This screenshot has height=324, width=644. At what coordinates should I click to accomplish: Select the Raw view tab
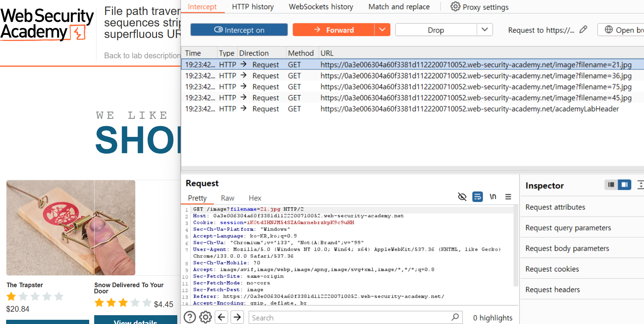coord(227,198)
